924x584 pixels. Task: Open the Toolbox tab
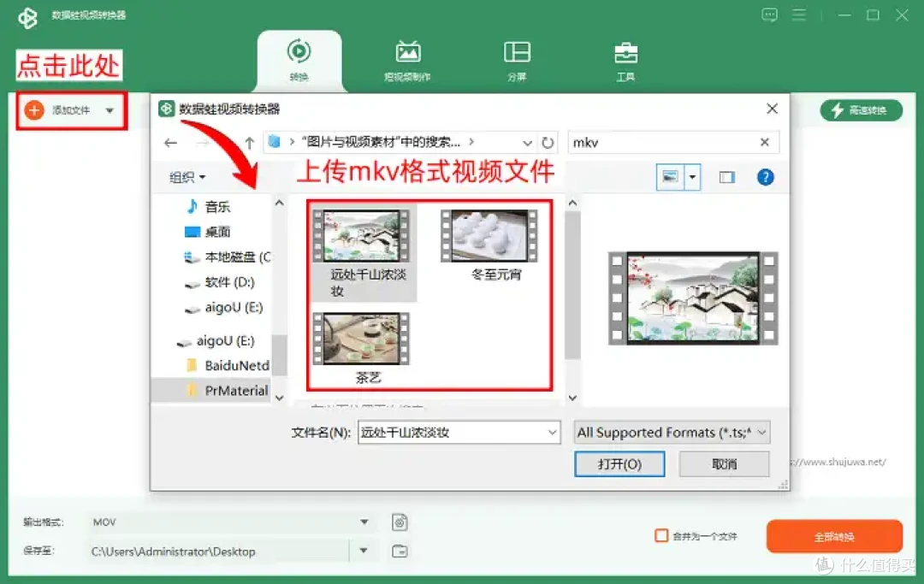(625, 60)
